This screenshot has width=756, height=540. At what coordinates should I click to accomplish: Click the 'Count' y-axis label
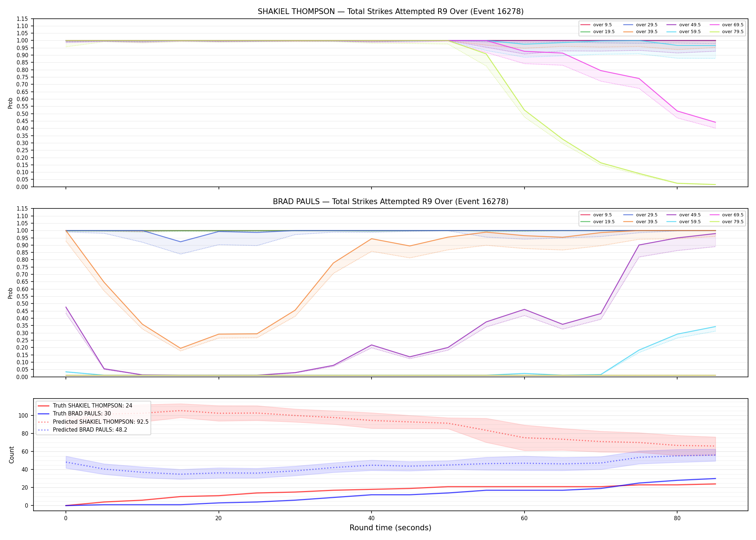(x=12, y=455)
